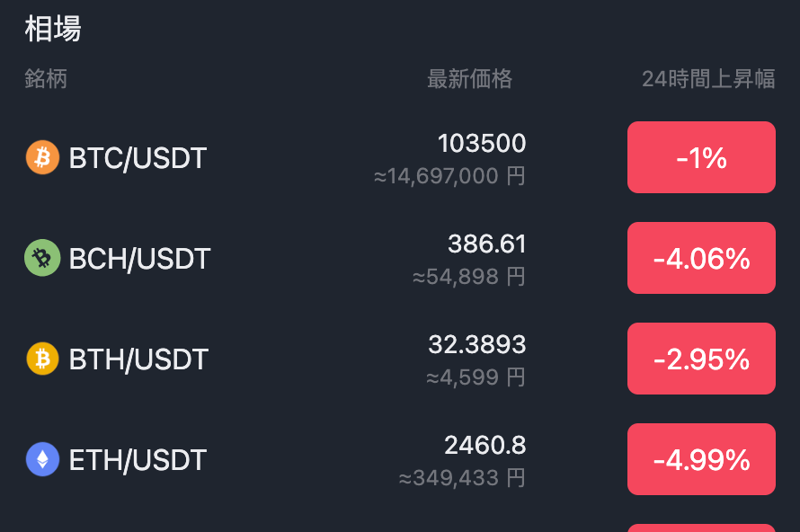Select the BTC price 103500

pyautogui.click(x=482, y=143)
